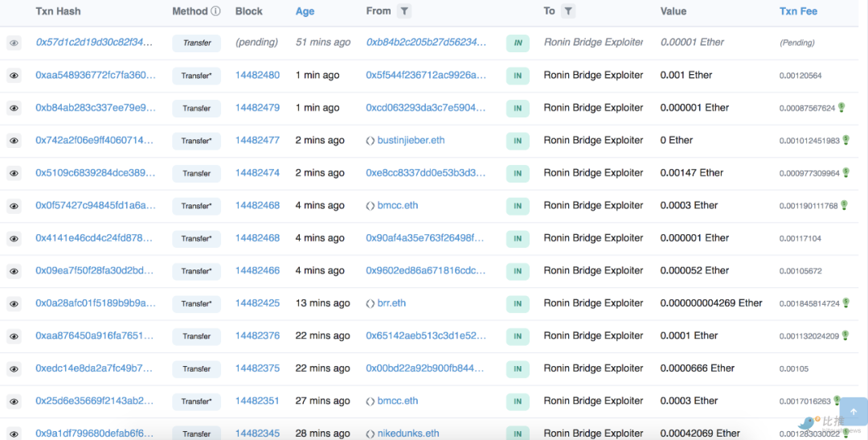This screenshot has height=440, width=868.
Task: Click the gas lightbulb icon beside fee 0.000977309964
Action: [845, 173]
